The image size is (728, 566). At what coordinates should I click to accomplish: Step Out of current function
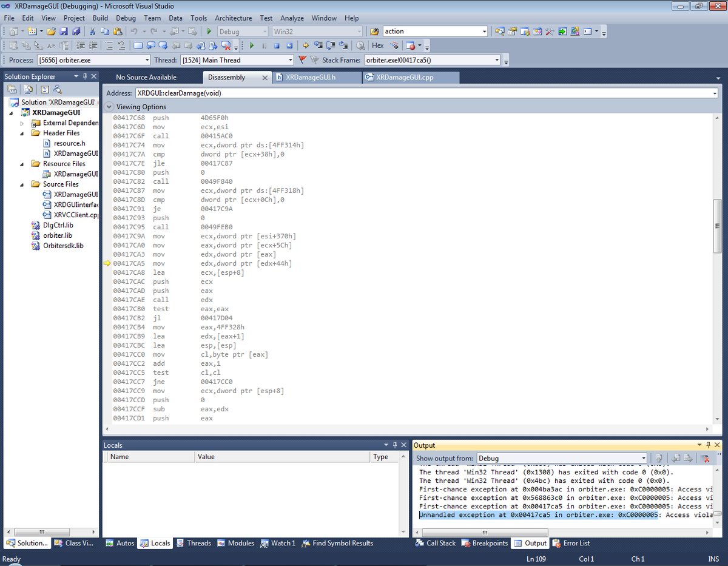[343, 45]
